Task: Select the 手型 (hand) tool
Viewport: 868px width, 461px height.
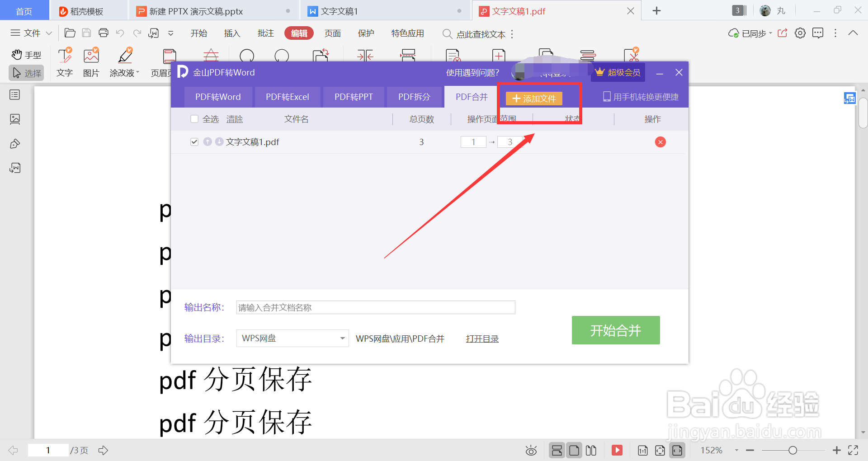Action: coord(26,55)
